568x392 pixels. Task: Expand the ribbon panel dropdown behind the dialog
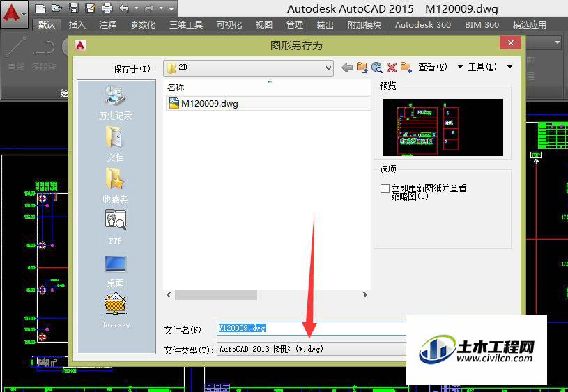[x=558, y=42]
